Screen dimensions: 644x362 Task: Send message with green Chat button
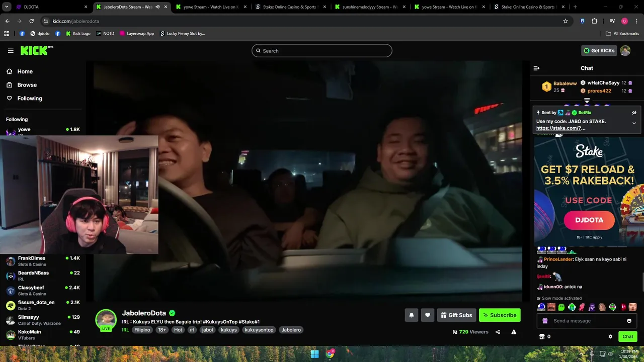[628, 337]
